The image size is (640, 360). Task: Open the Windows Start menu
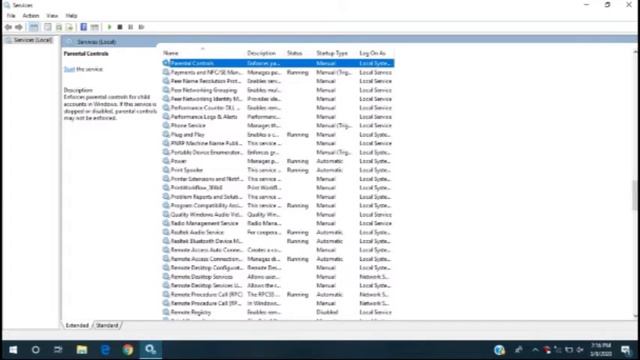(13, 350)
